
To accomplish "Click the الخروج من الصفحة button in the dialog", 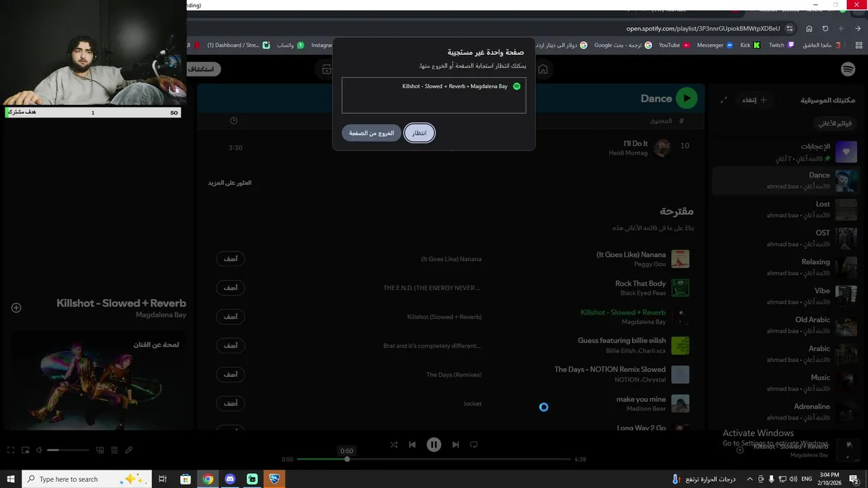I will (372, 133).
